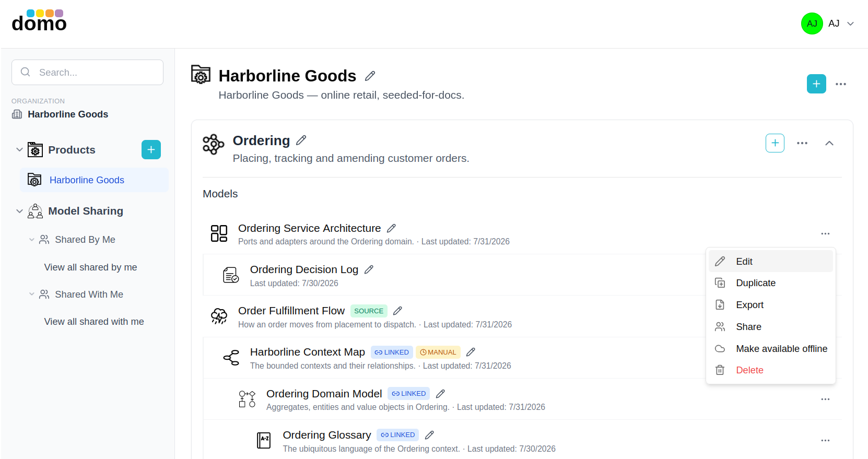Open Ordering Service Architecture model
This screenshot has width=868, height=459.
[x=309, y=228]
